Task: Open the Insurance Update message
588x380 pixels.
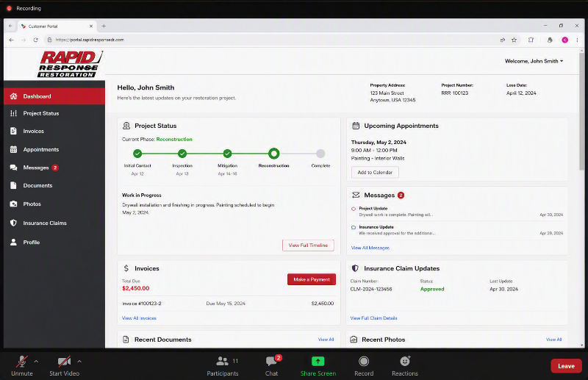Action: [457, 230]
